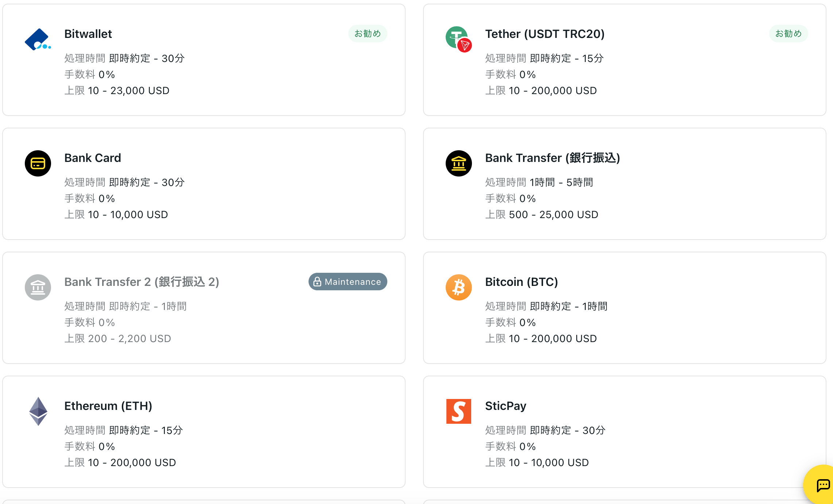Click Tether processing time '即時約定 - 15分'
Image resolution: width=833 pixels, height=504 pixels.
[x=567, y=58]
